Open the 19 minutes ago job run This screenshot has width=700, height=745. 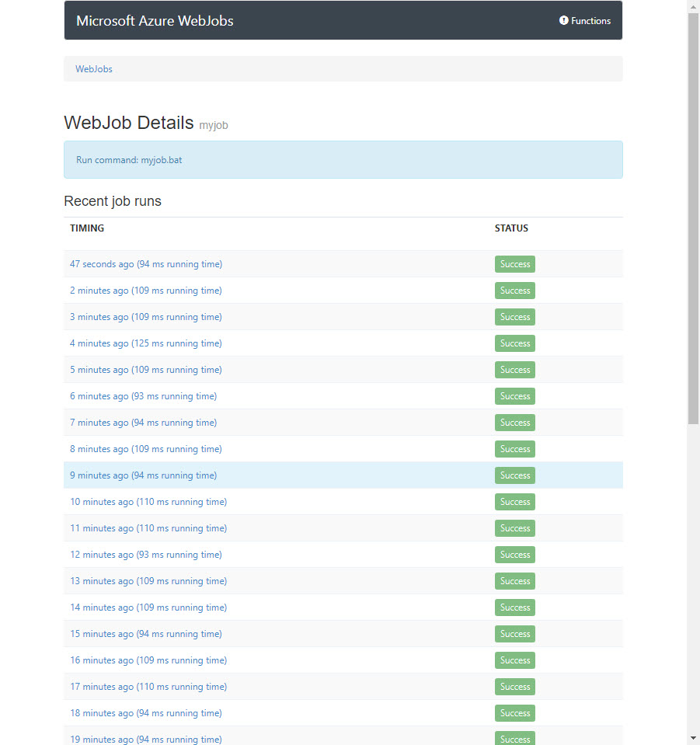pos(146,740)
